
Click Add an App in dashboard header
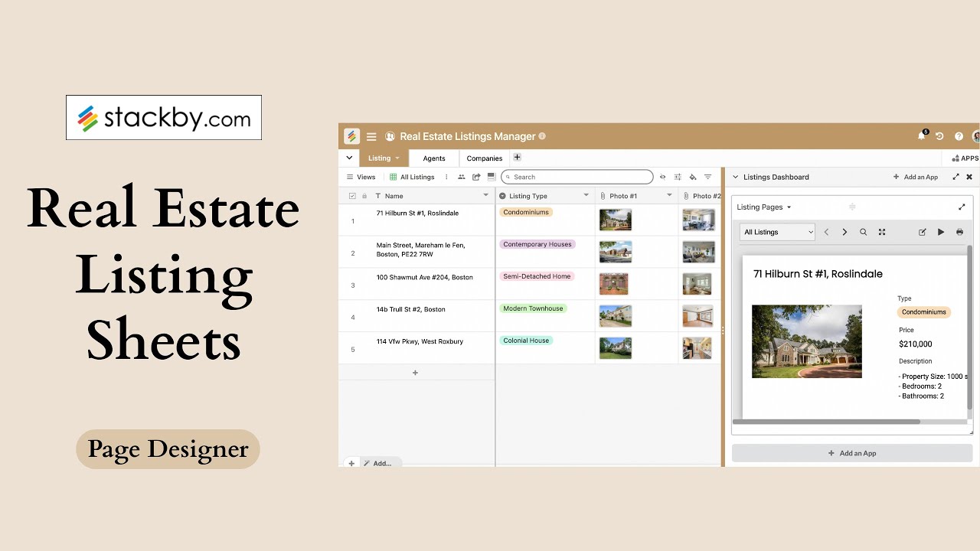[916, 177]
